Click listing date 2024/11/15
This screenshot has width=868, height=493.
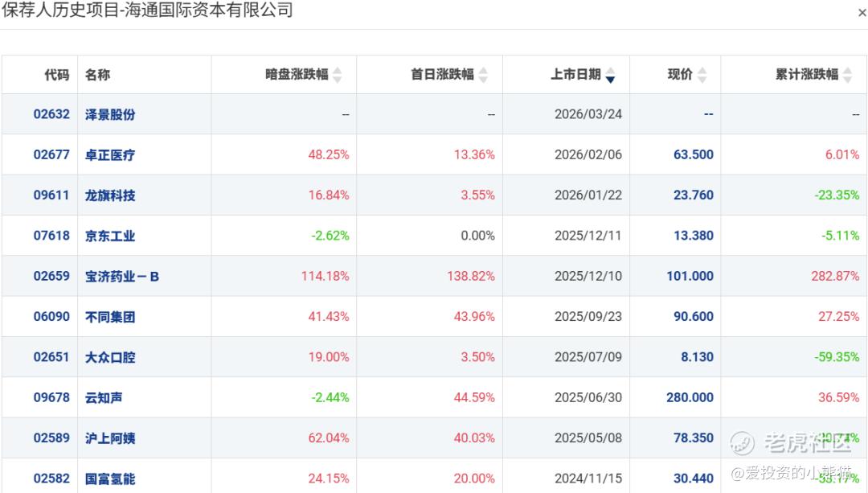tap(588, 478)
